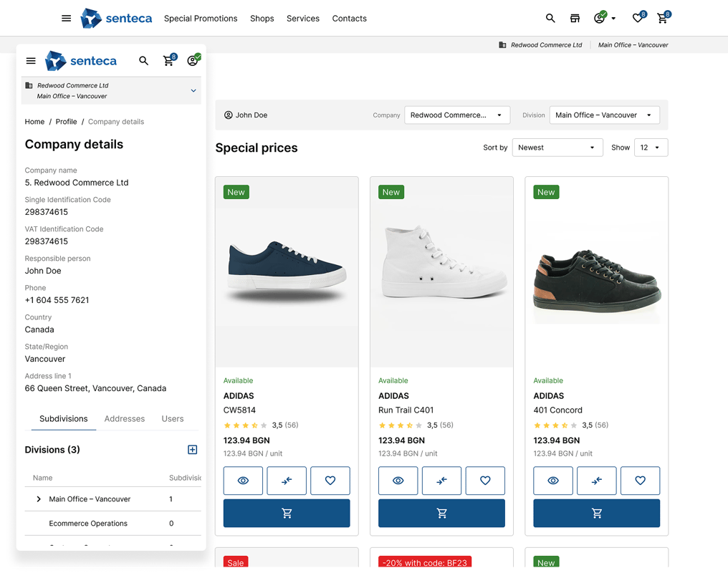
Task: Open the search icon in the header
Action: 550,18
